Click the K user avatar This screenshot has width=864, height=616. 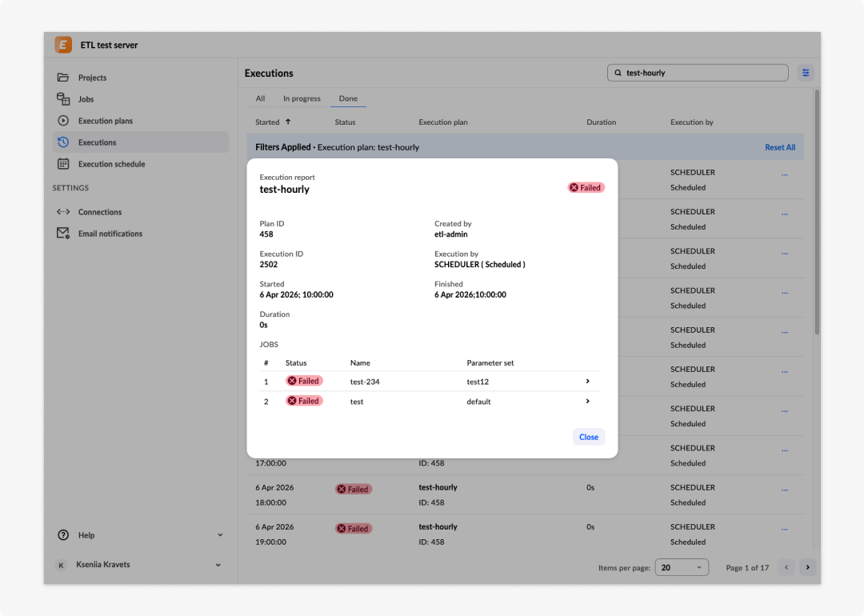61,565
